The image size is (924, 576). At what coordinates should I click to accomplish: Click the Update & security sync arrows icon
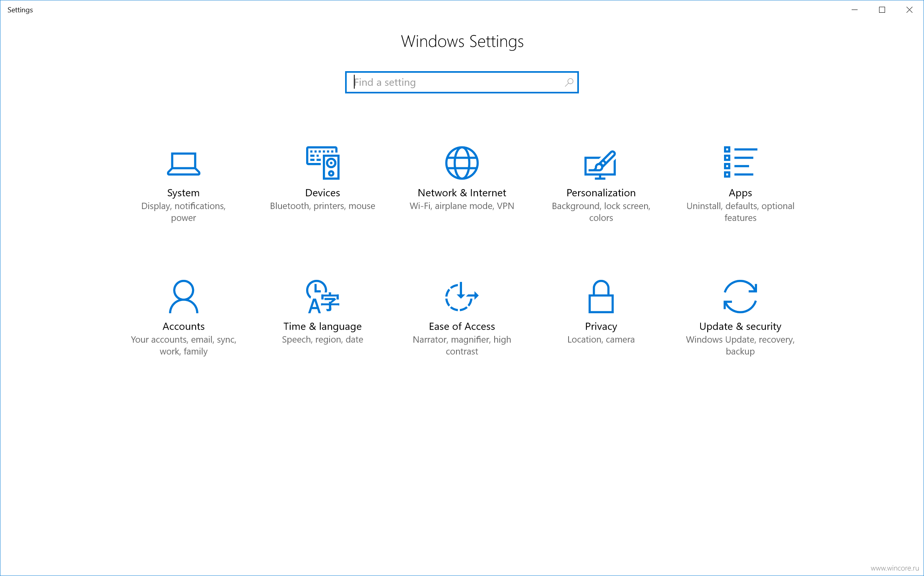click(740, 297)
